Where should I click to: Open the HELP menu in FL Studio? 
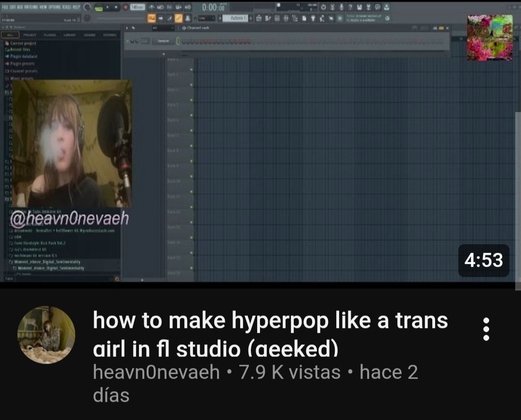click(76, 7)
